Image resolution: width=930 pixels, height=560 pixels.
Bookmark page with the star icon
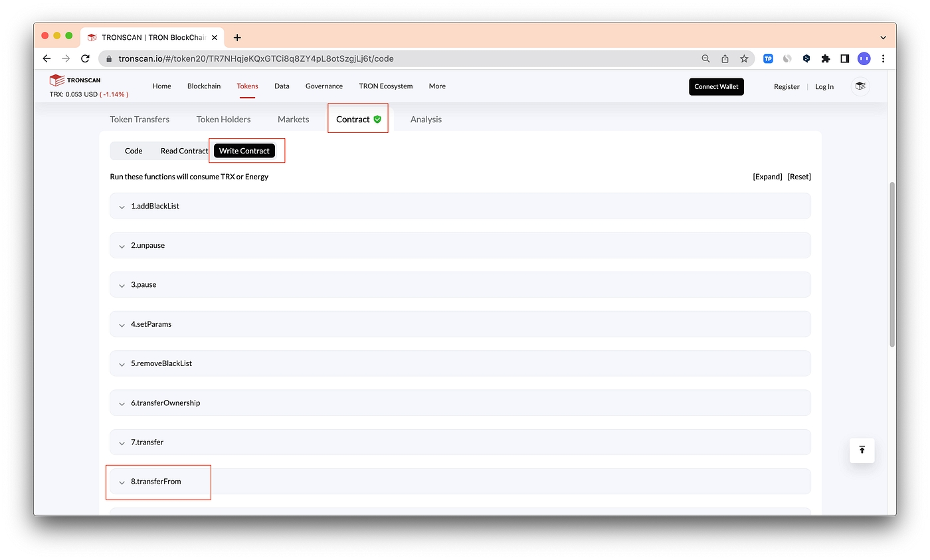(744, 58)
